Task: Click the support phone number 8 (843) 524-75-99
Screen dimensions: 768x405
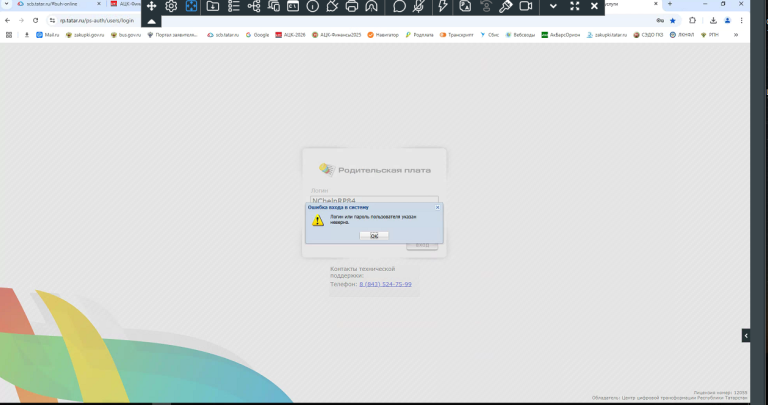Action: [385, 284]
